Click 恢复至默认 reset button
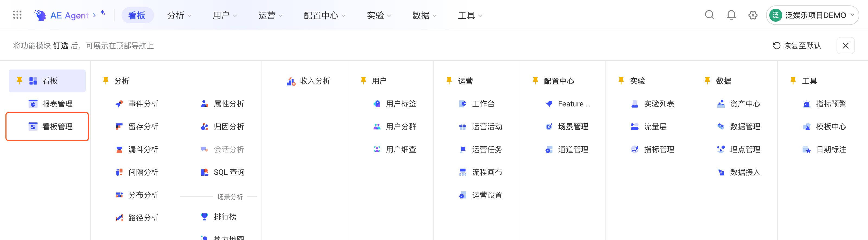The width and height of the screenshot is (868, 240). pos(797,46)
